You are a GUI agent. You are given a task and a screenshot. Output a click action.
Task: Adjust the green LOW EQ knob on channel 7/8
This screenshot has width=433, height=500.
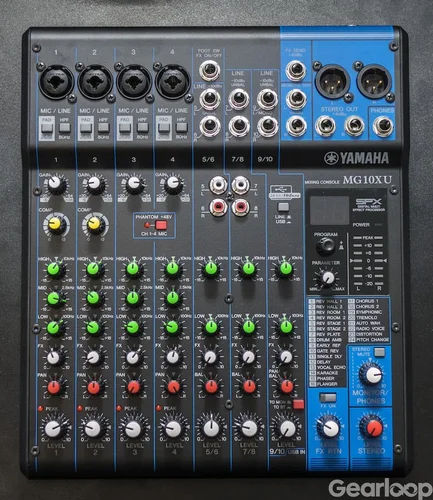point(248,328)
